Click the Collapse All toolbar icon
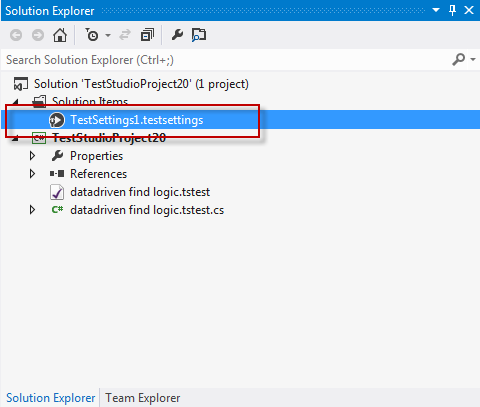This screenshot has height=407, width=480. click(147, 35)
